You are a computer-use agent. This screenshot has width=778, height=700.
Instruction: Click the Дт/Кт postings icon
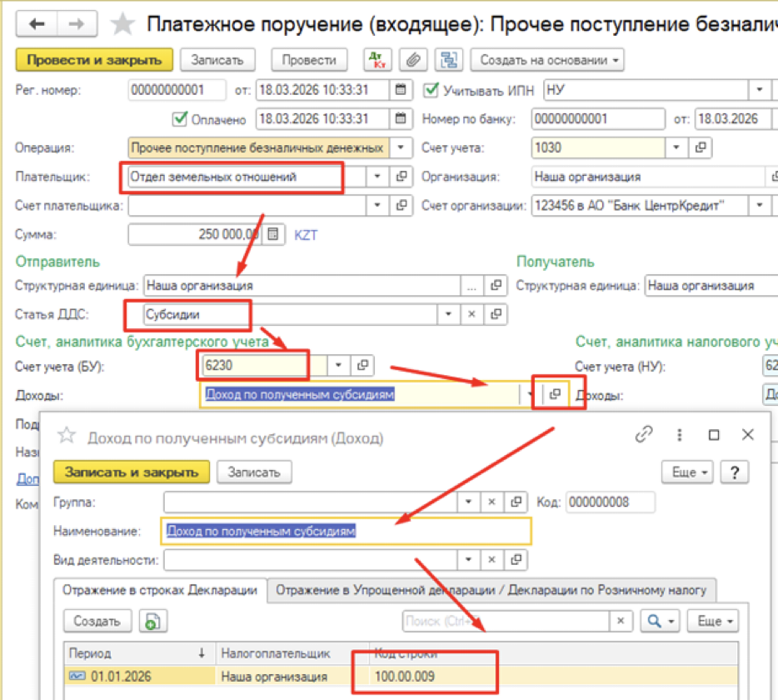377,60
